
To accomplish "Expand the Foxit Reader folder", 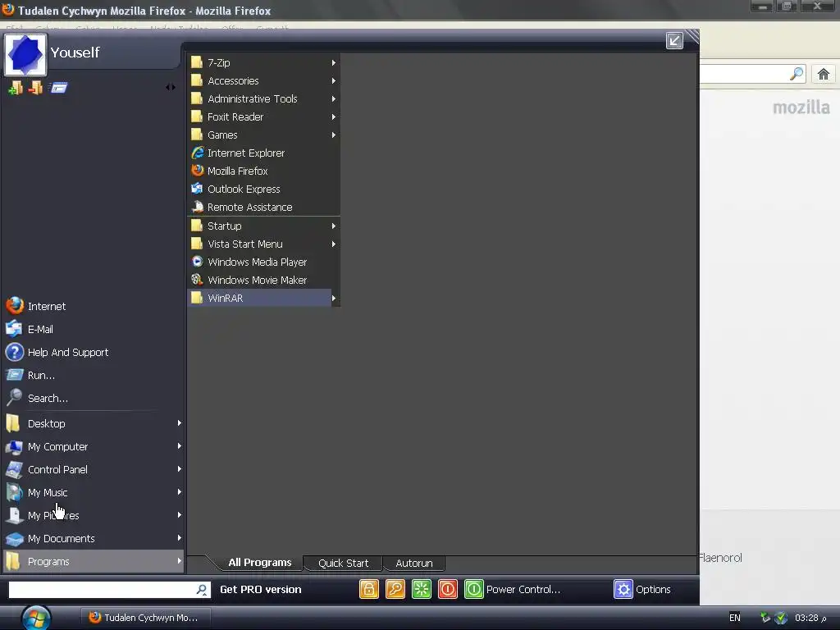I will (263, 116).
